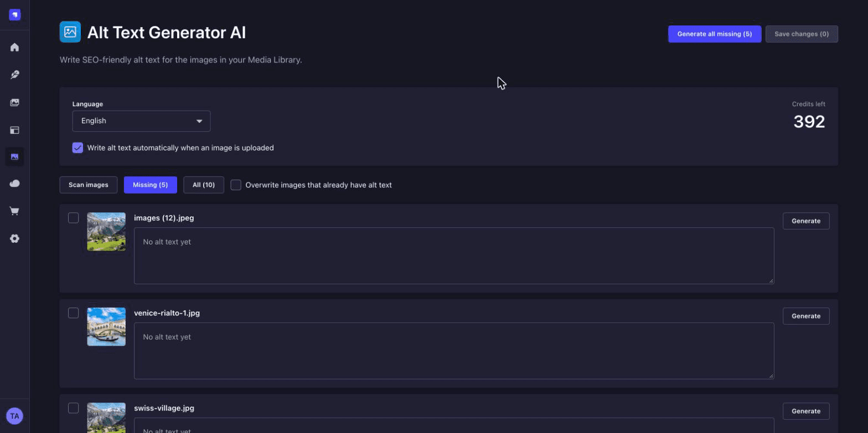Viewport: 868px width, 433px height.
Task: Click the file name swiss-village.jpg
Action: click(x=164, y=408)
